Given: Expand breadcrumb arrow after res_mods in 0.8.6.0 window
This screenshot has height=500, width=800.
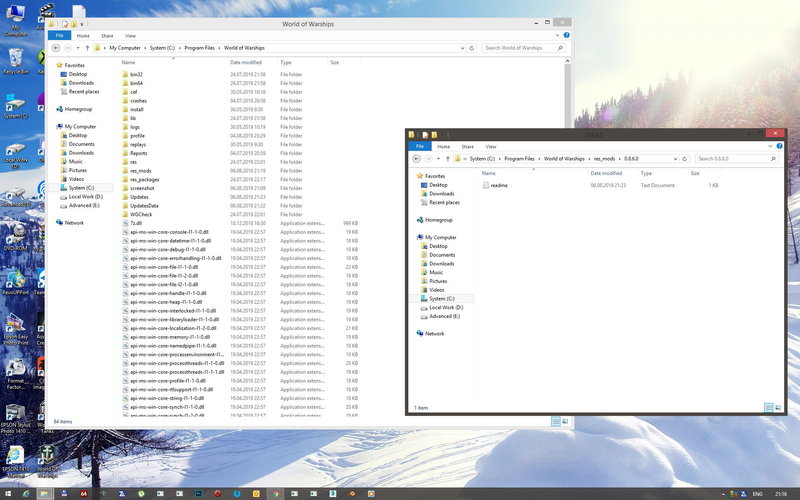Looking at the screenshot, I should (x=620, y=159).
